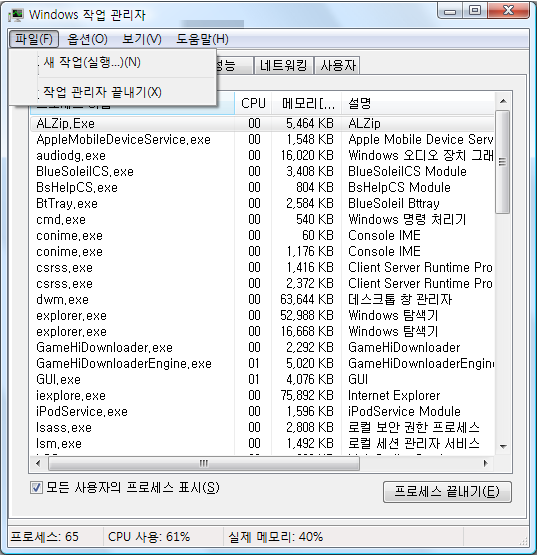The image size is (539, 557).
Task: Select the explorer.exe row using 52,988 KB
Action: (262, 315)
